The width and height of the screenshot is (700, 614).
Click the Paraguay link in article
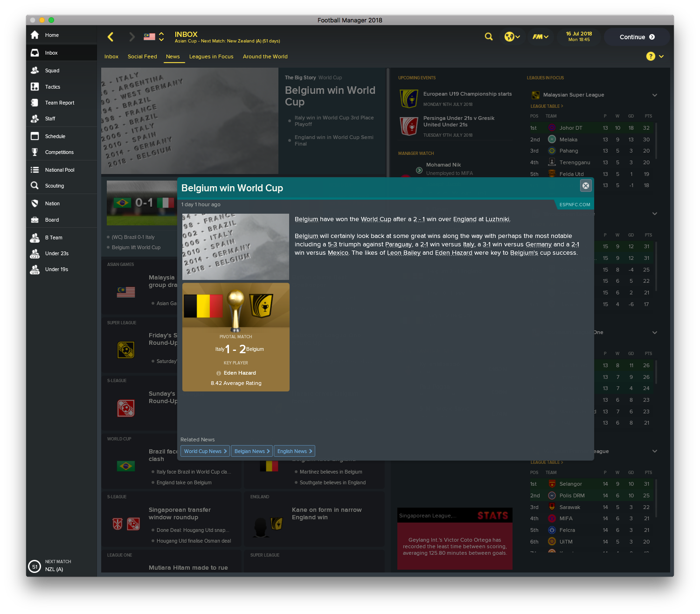tap(398, 244)
